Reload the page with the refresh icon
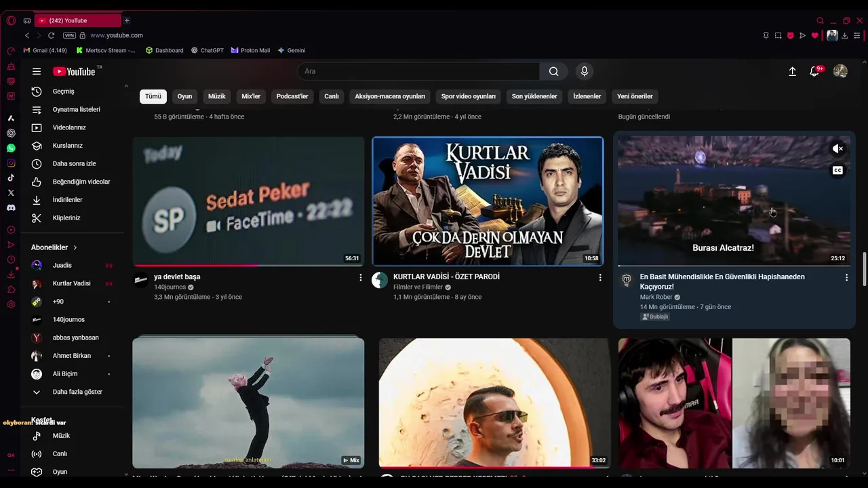 51,35
